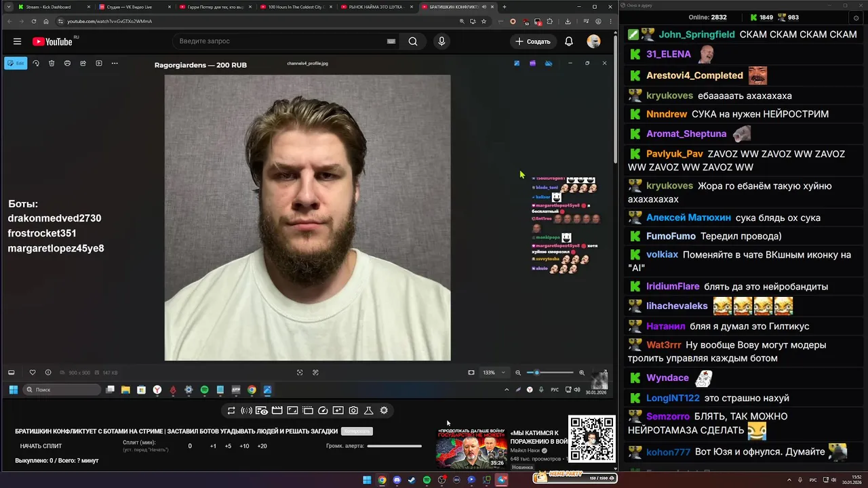
Task: Add +10 minutes to split
Action: [244, 446]
